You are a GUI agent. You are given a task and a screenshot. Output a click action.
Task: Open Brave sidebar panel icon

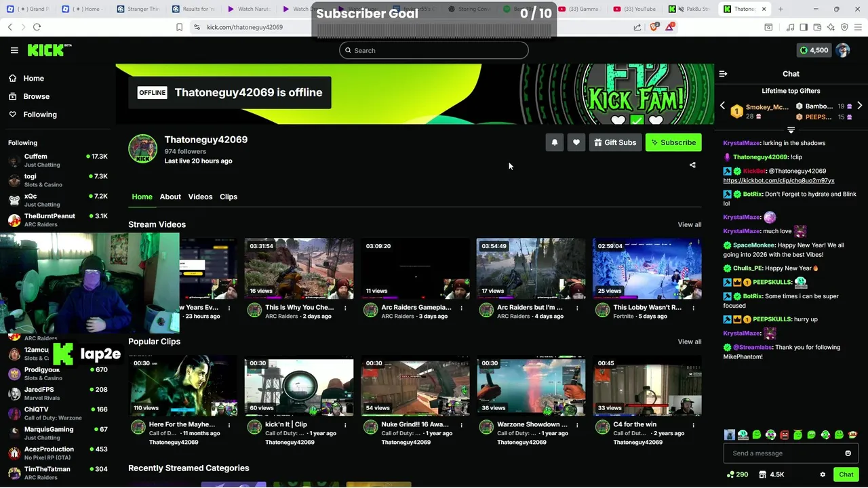coord(804,27)
